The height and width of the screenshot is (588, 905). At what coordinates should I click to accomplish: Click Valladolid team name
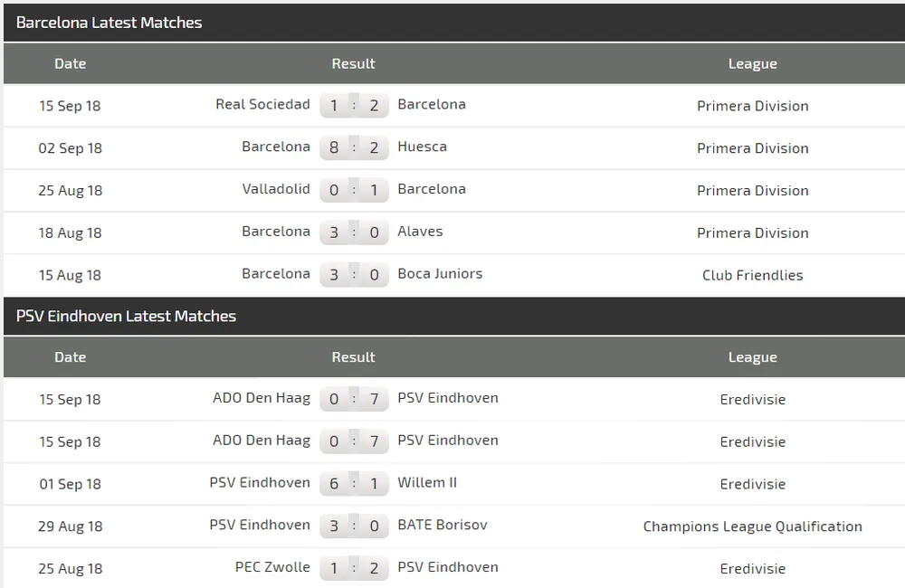click(x=276, y=189)
